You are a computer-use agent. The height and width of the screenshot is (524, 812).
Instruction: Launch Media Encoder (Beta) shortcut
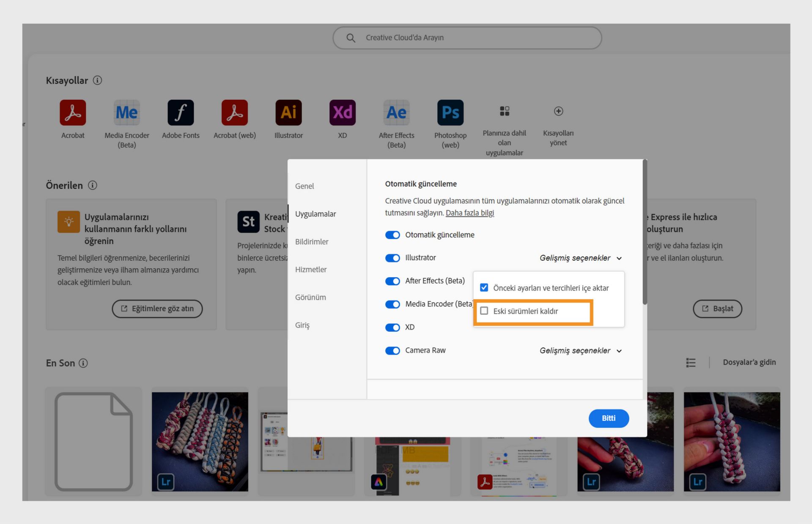click(126, 112)
